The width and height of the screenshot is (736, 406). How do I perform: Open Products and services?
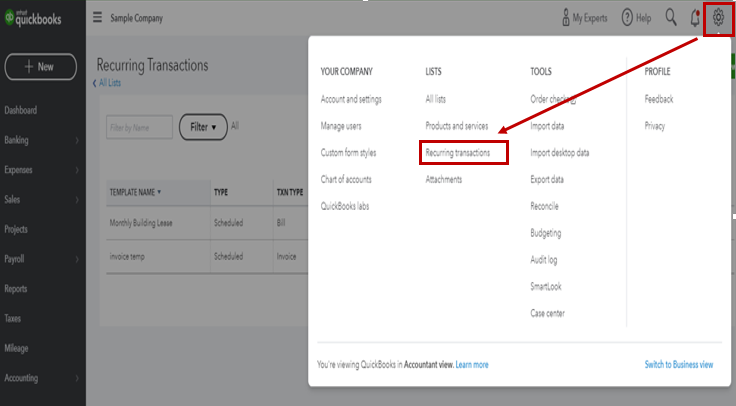coord(457,126)
